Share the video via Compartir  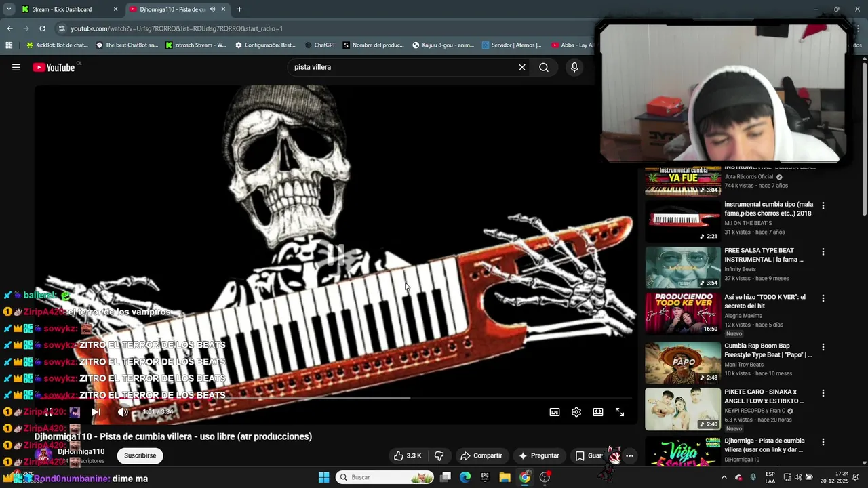pyautogui.click(x=481, y=455)
